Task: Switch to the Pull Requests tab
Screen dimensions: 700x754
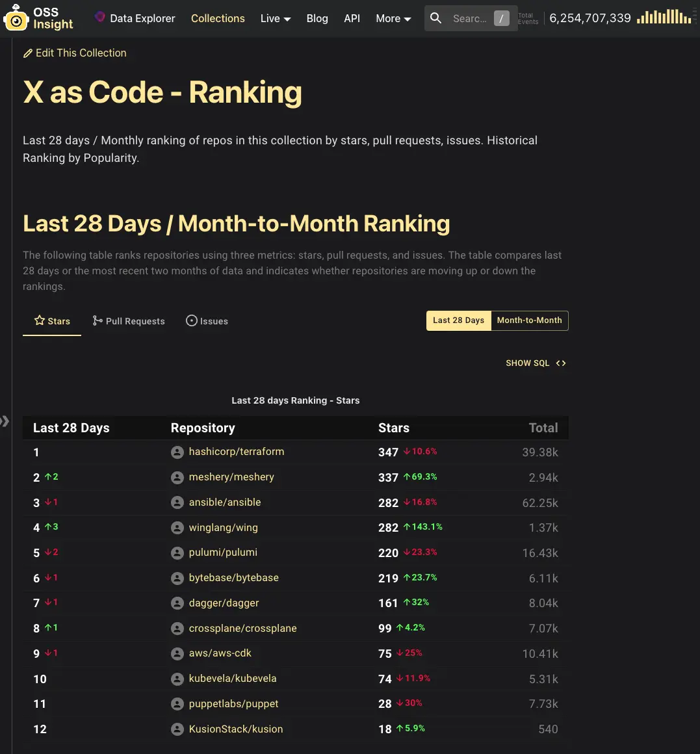Action: [129, 321]
